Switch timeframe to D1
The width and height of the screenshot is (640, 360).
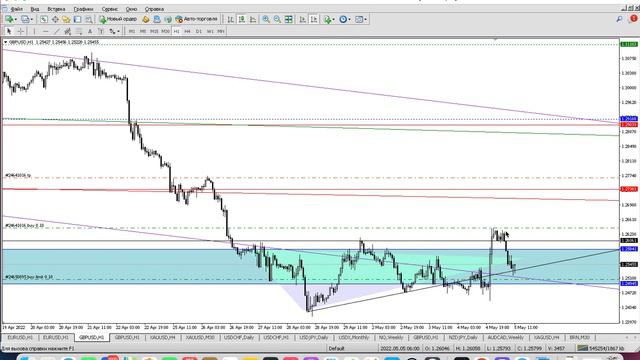point(199,31)
